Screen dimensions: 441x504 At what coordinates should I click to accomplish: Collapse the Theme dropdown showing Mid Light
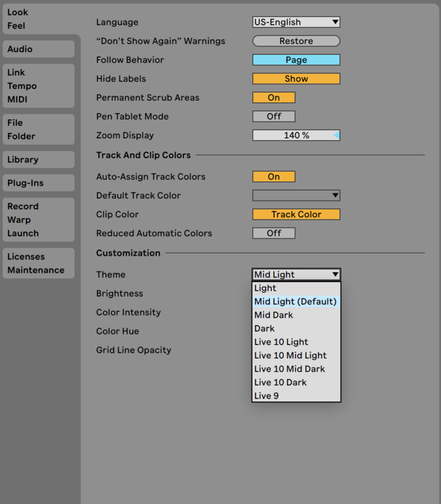click(x=296, y=275)
